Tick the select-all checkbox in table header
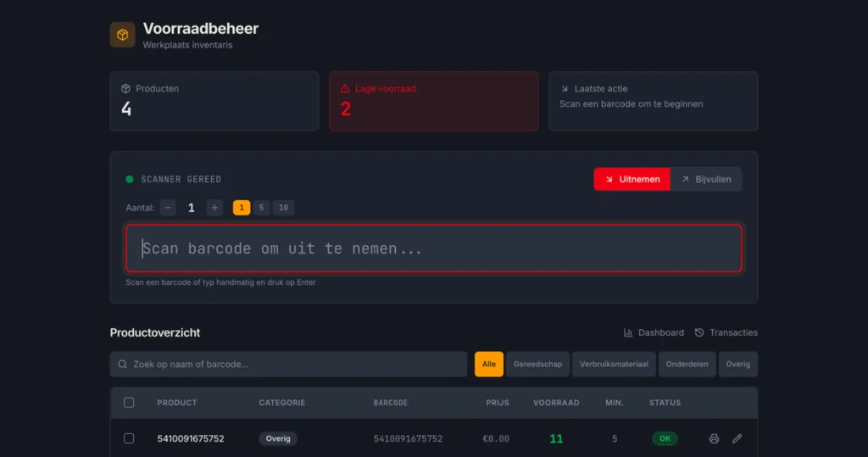868x457 pixels. [129, 403]
